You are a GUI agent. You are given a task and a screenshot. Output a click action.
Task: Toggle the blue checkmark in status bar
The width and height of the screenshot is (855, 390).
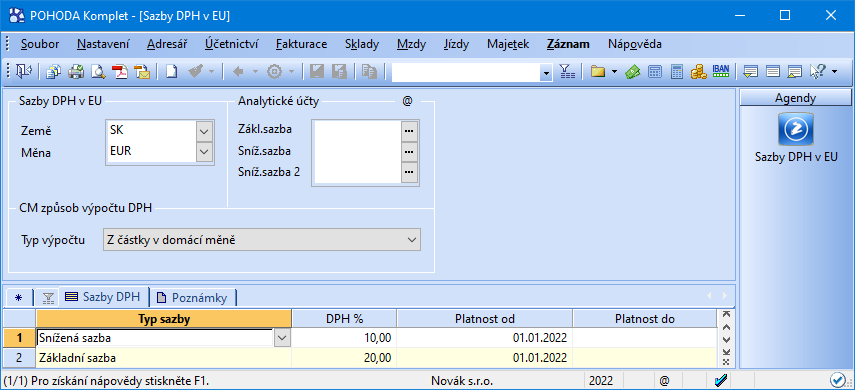point(721,380)
